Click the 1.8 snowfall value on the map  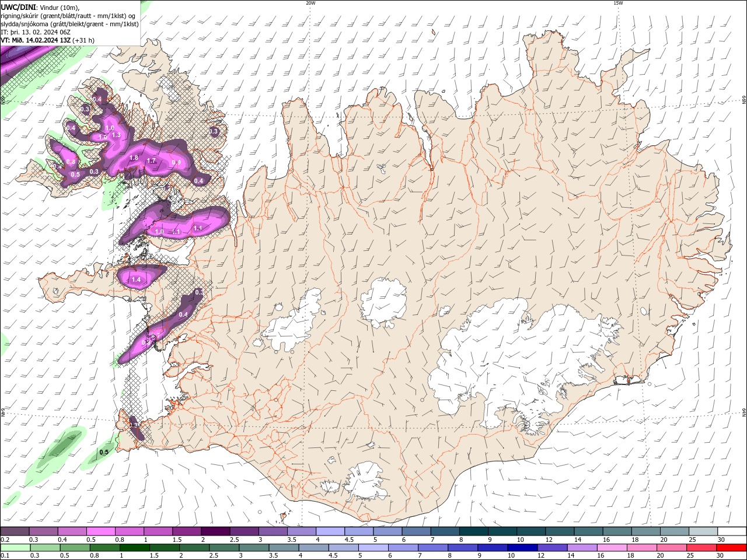(x=134, y=158)
